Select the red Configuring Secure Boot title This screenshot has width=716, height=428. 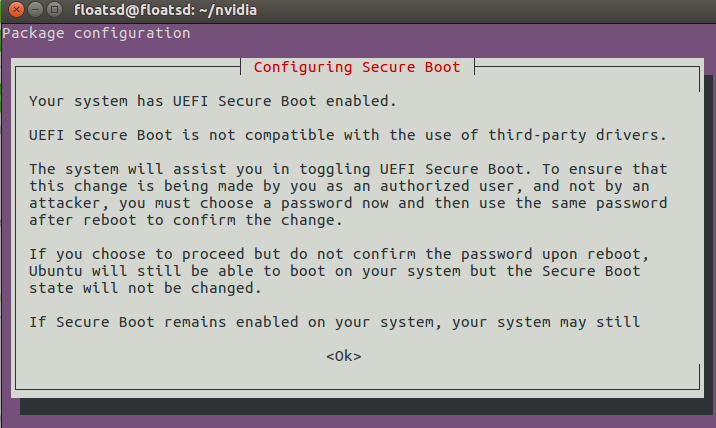357,67
